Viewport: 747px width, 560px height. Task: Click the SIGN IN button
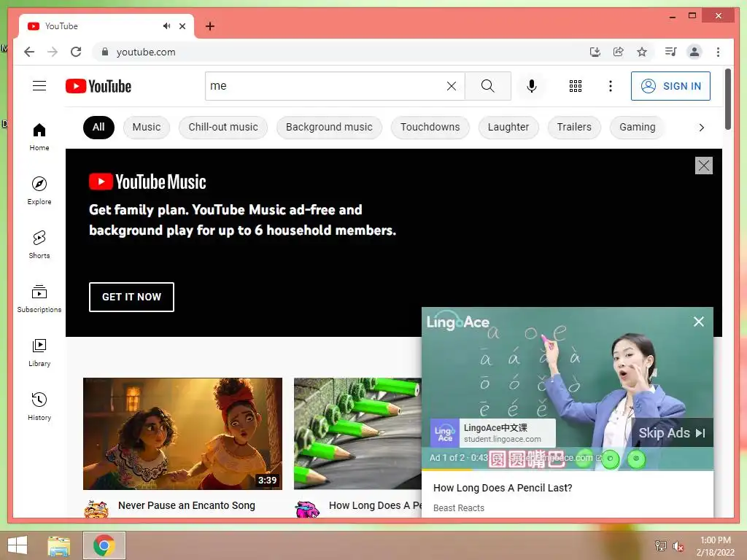coord(670,86)
